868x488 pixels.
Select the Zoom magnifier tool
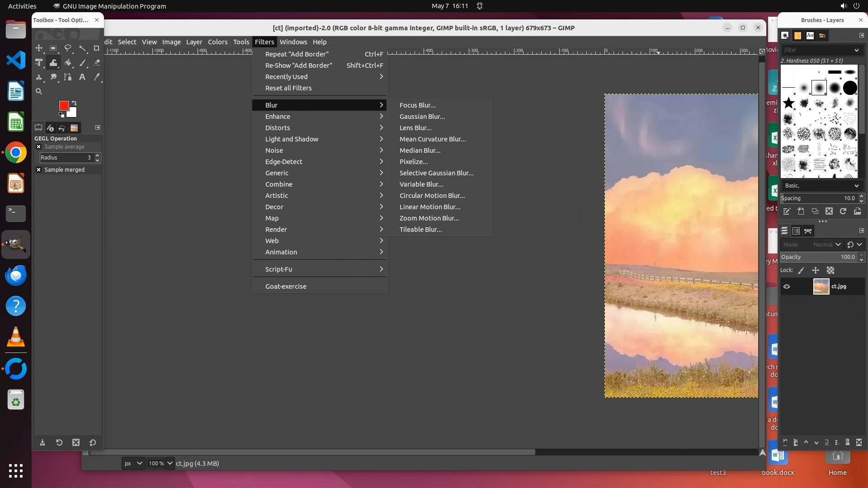(39, 91)
